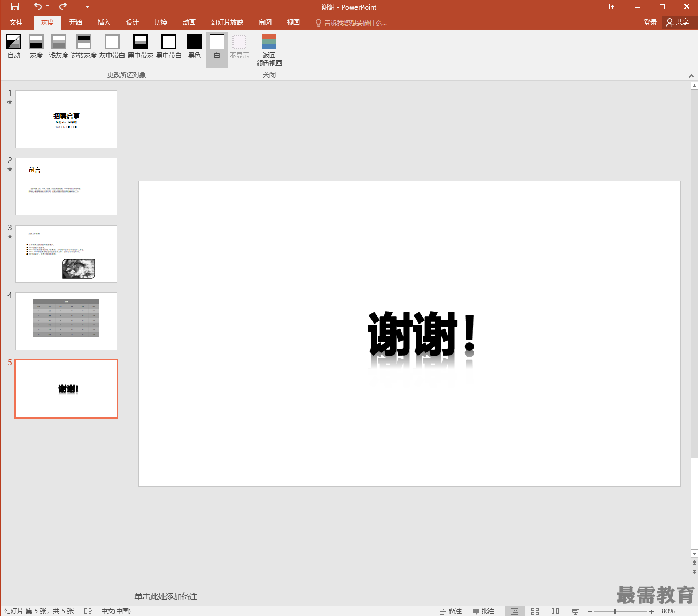Undo the last action
Image resolution: width=698 pixels, height=616 pixels.
[37, 6]
